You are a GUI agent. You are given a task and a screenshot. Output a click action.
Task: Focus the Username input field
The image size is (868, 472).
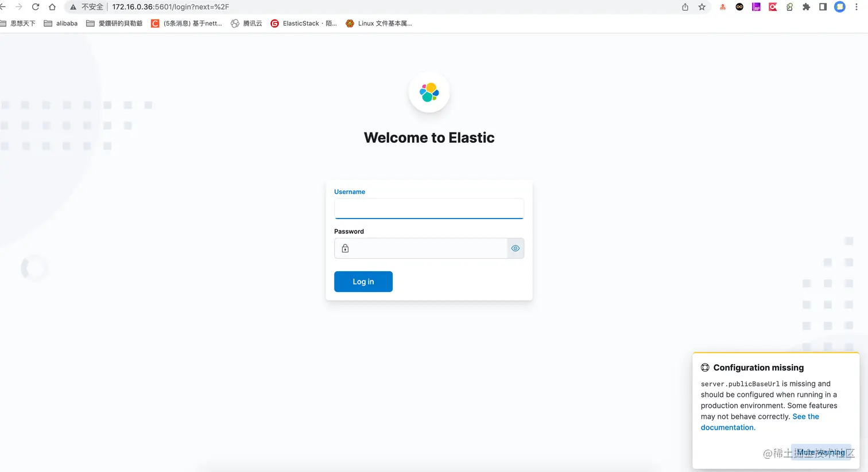pyautogui.click(x=429, y=209)
